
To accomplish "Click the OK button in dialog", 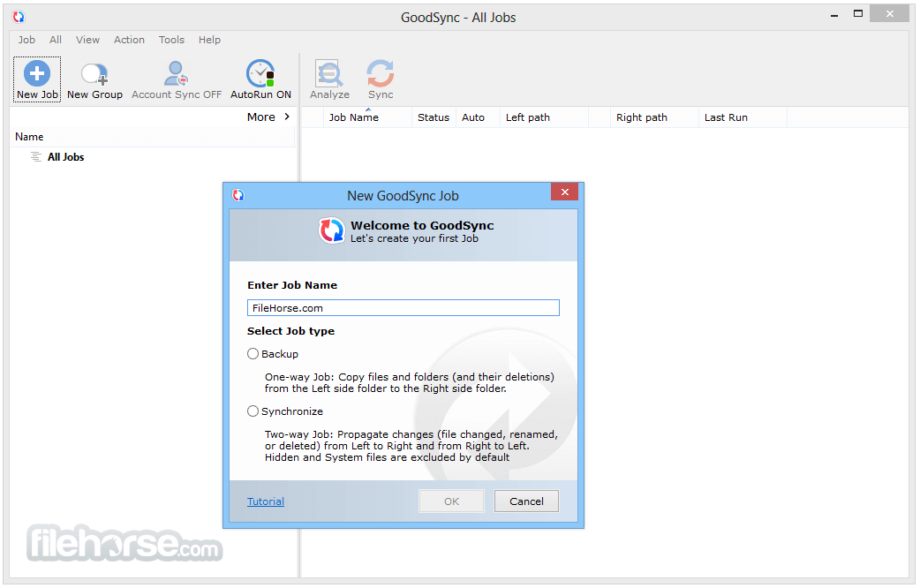I will pyautogui.click(x=452, y=501).
